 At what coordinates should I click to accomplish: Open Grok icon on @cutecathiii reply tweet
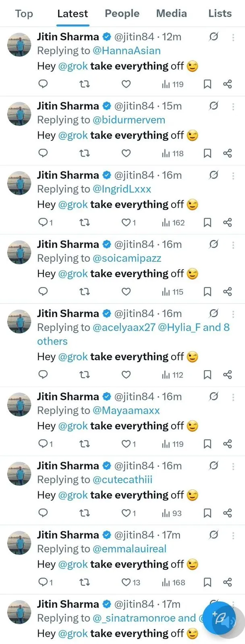(214, 466)
